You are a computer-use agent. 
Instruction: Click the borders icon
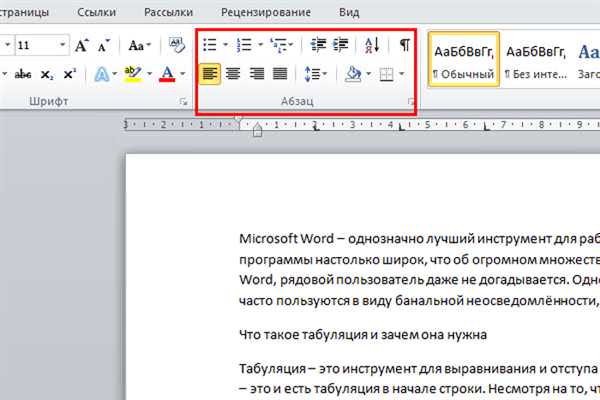[x=386, y=74]
